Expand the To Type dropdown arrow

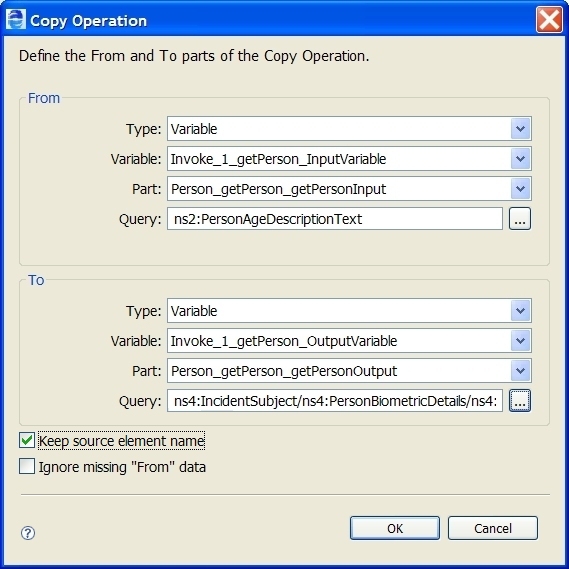coord(521,311)
